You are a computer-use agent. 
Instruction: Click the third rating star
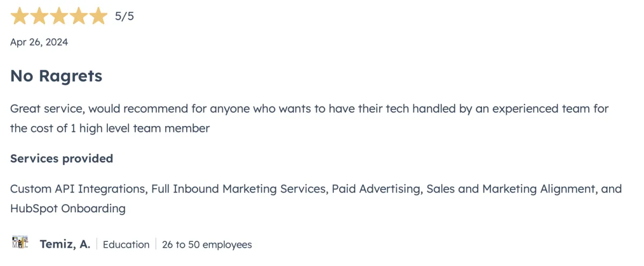pos(59,16)
